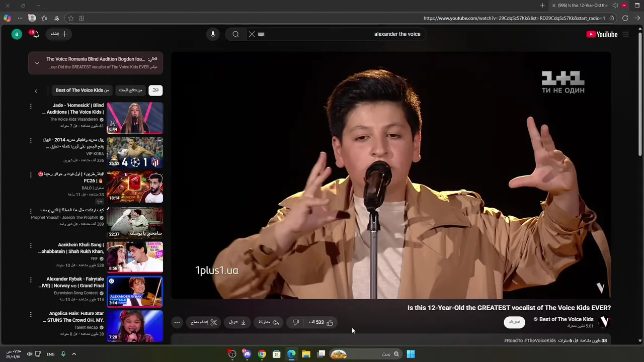Open Real Madrid 4-1 Atletico video thumbnail

(x=135, y=152)
